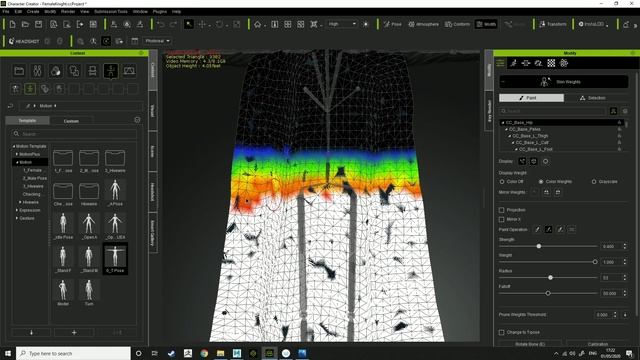Image resolution: width=640 pixels, height=360 pixels.
Task: Select the Color Weights radio button
Action: coord(541,182)
